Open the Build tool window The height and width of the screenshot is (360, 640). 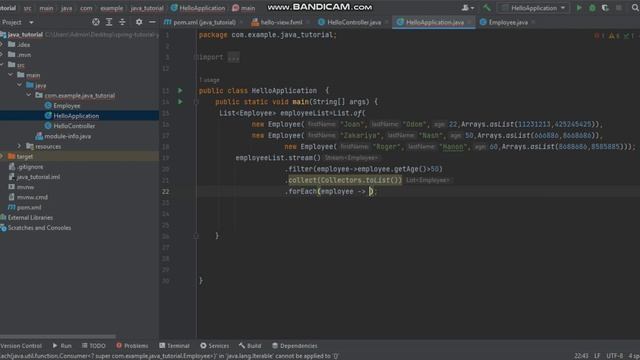pos(250,346)
